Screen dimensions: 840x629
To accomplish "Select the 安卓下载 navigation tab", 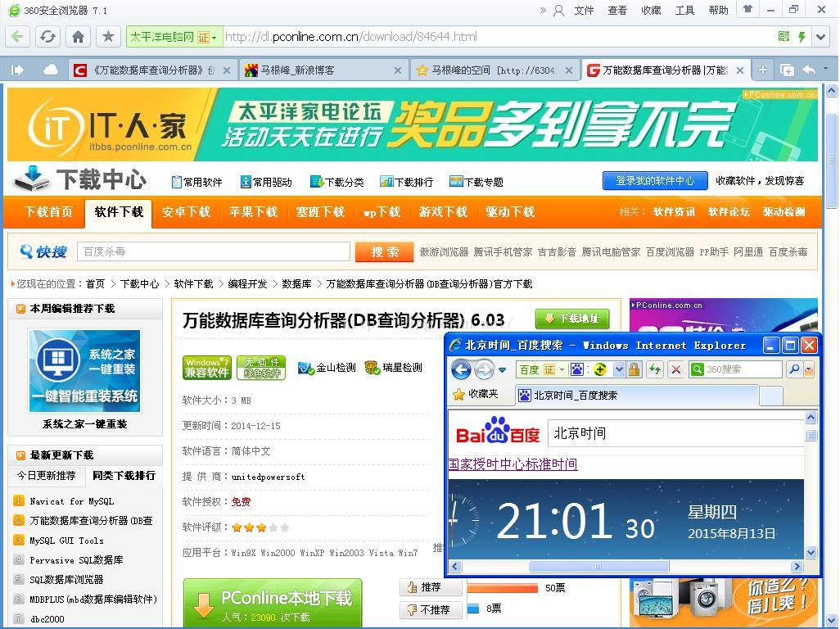I will pos(186,212).
